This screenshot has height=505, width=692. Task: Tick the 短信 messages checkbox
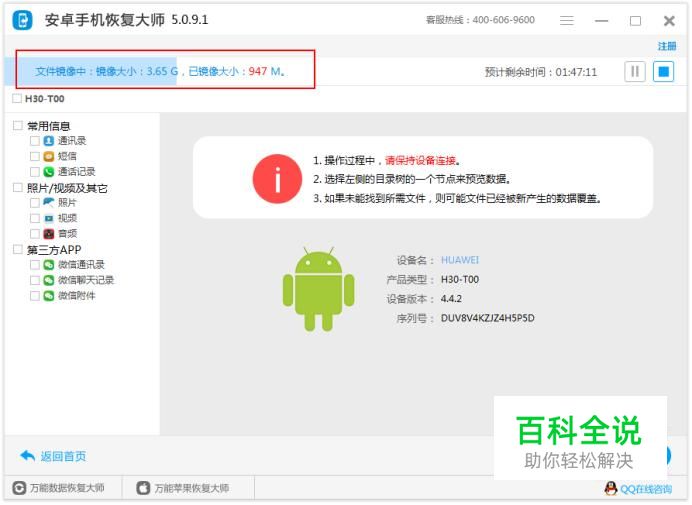click(35, 156)
